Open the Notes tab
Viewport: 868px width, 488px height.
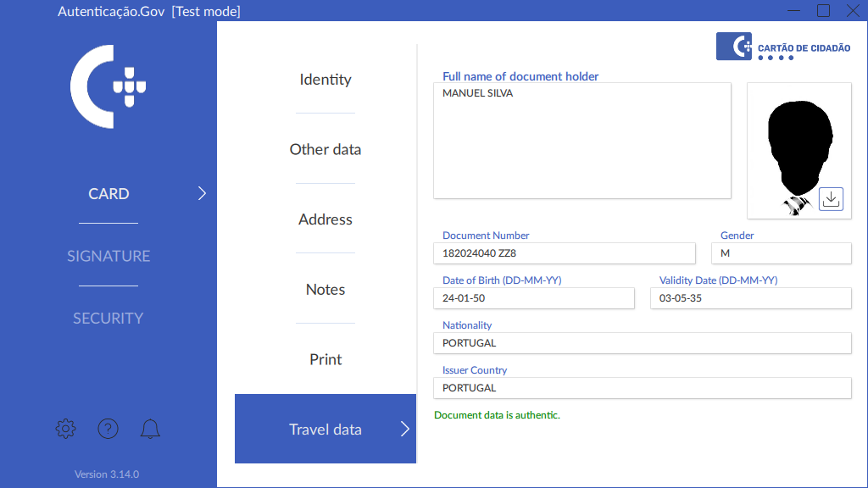pos(325,290)
